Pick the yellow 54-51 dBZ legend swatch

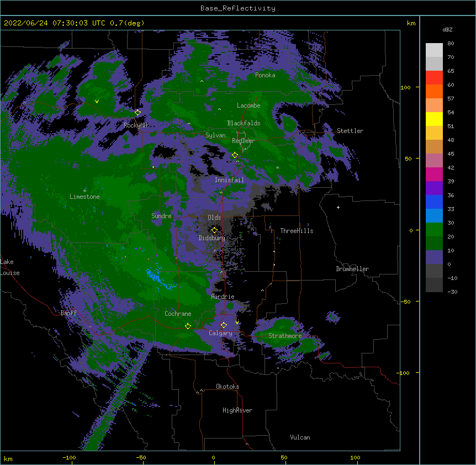(434, 119)
